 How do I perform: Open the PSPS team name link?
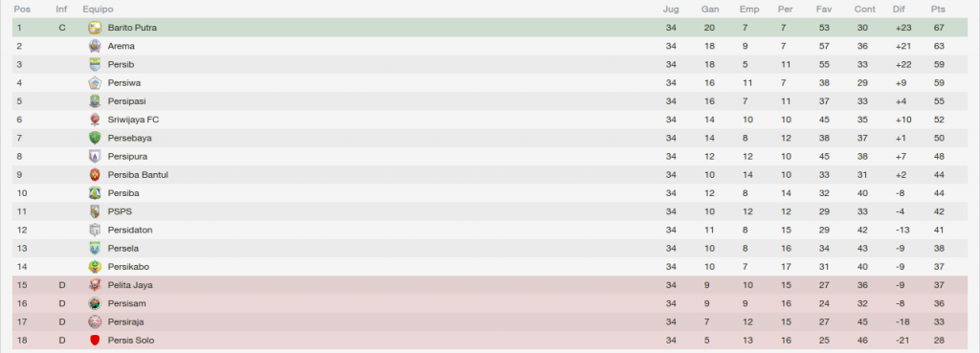pyautogui.click(x=120, y=211)
